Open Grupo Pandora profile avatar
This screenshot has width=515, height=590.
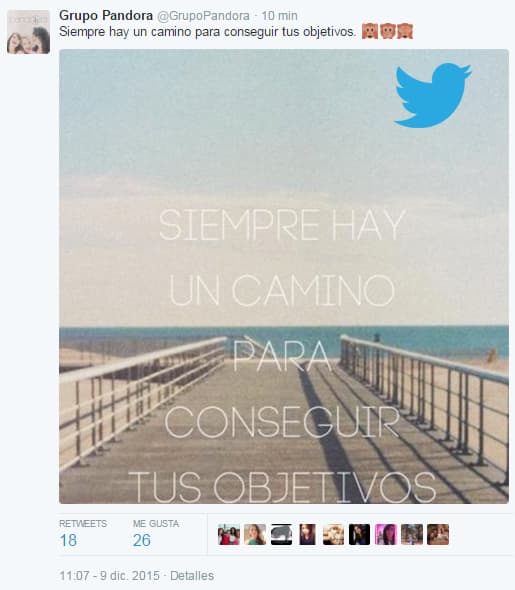29,32
